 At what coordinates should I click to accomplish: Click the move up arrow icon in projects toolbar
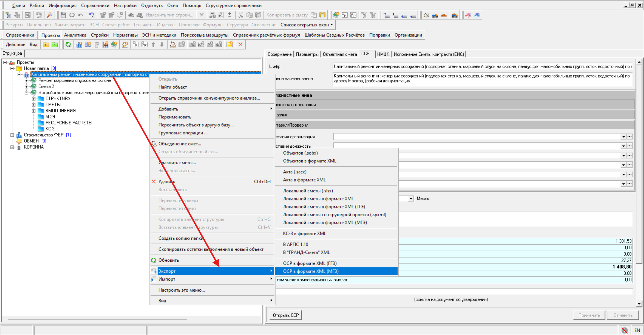click(153, 45)
